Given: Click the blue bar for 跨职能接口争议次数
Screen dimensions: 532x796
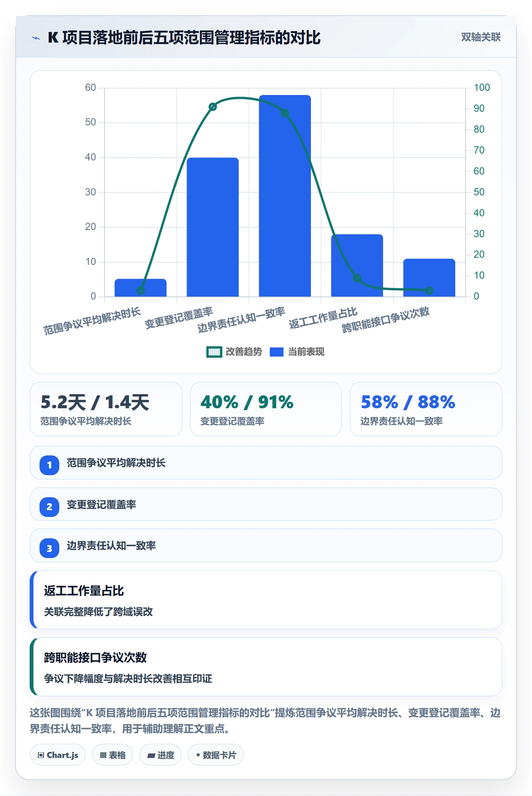Looking at the screenshot, I should pyautogui.click(x=429, y=277).
